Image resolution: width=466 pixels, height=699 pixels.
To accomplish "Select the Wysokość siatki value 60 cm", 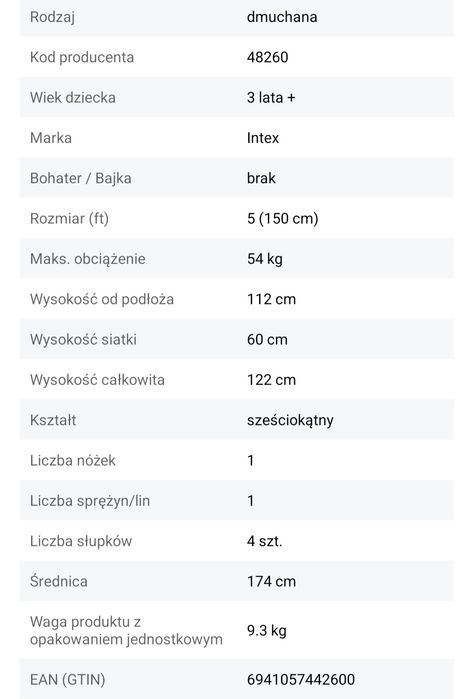I will click(267, 339).
